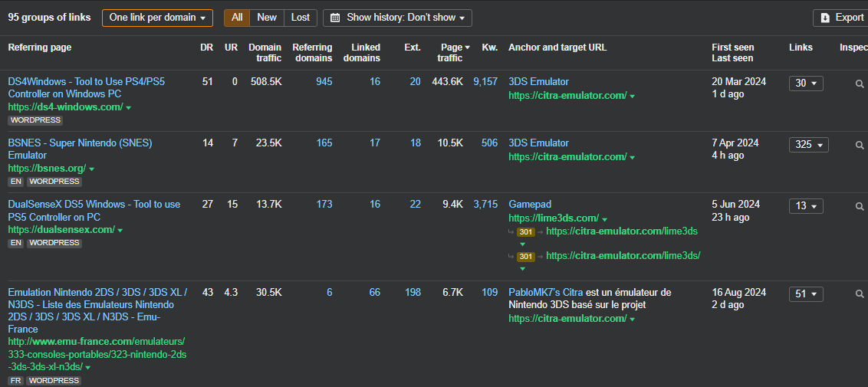Open the bsnes.org URL link
868x387 pixels.
(x=47, y=169)
